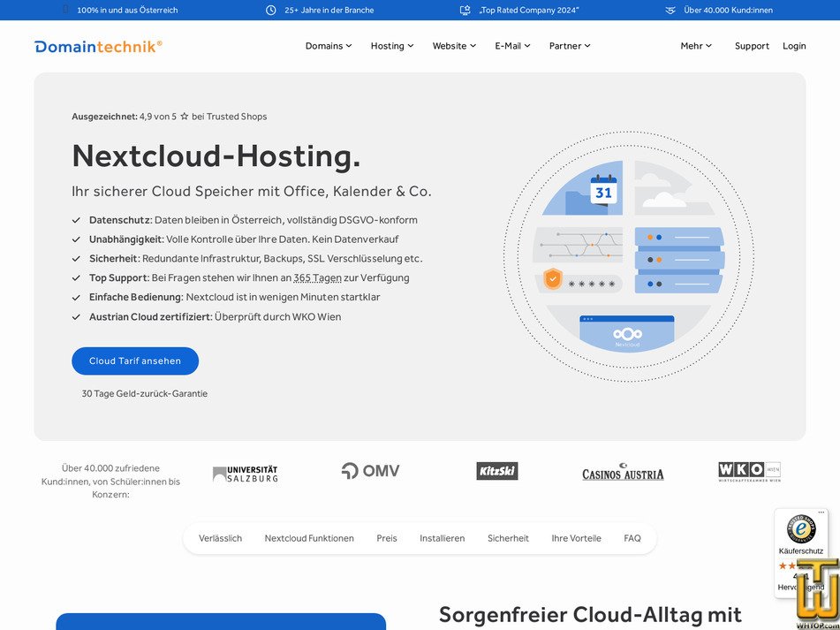This screenshot has width=840, height=630.
Task: Expand the E-Mail menu
Action: pyautogui.click(x=512, y=46)
